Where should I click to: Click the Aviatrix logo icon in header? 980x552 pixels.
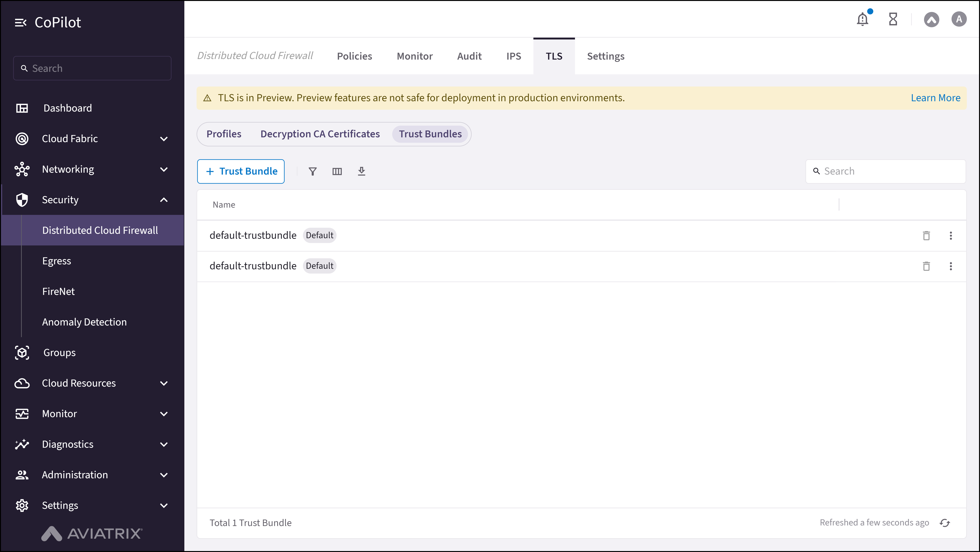pyautogui.click(x=931, y=19)
